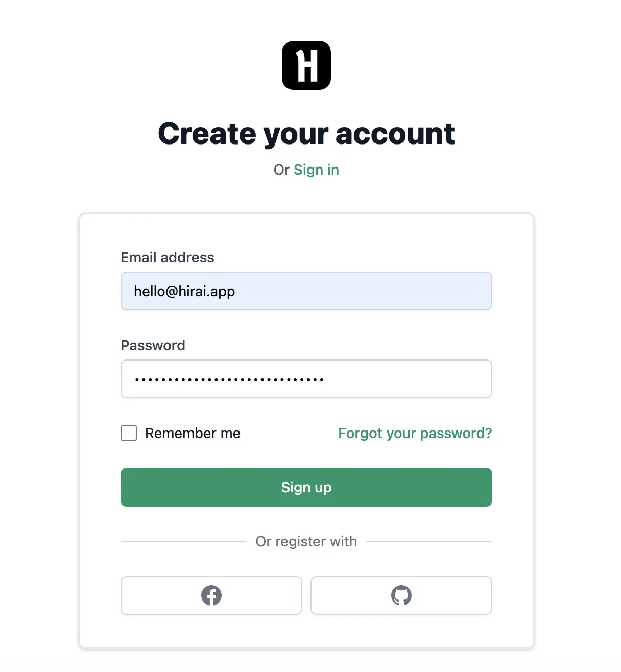Enable the Remember me checkbox
This screenshot has height=672, width=621.
coord(129,433)
